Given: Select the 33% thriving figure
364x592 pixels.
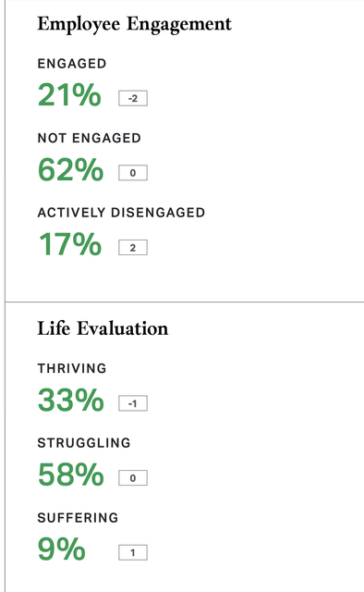Looking at the screenshot, I should (70, 400).
